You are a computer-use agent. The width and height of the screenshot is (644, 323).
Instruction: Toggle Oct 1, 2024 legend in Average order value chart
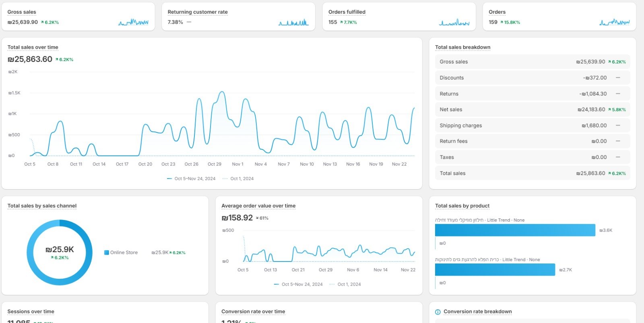(x=345, y=284)
